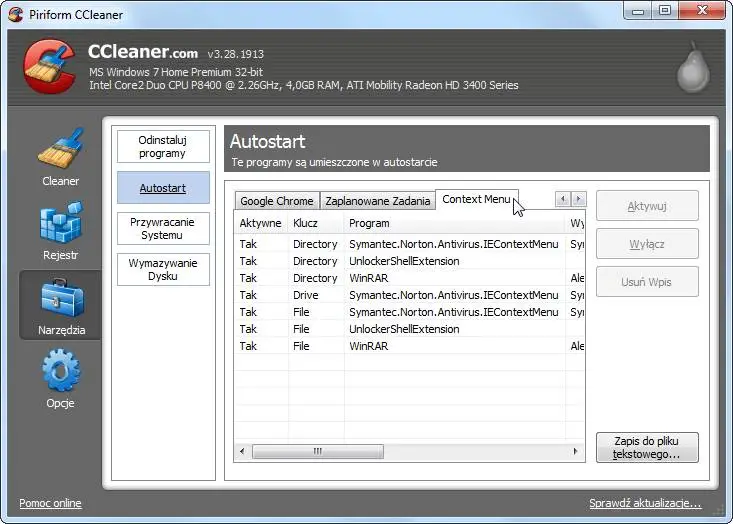Screen dimensions: 733x524
Task: Click the CCleaner logo in header
Action: pyautogui.click(x=48, y=67)
